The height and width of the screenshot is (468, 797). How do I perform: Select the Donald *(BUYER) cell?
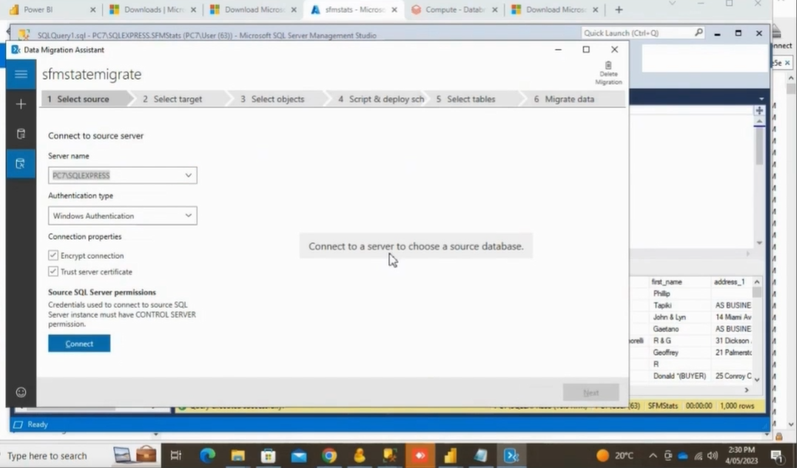pos(680,376)
